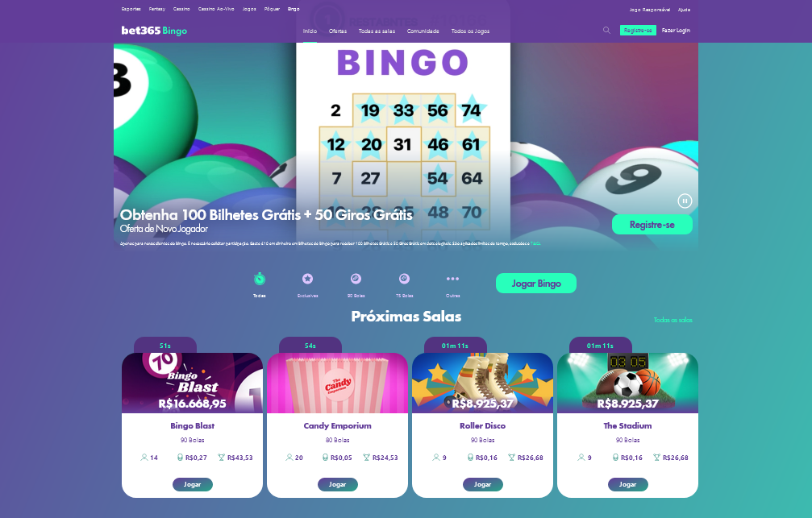This screenshot has width=812, height=518.
Task: Go to Todas as salas tab
Action: (x=377, y=31)
